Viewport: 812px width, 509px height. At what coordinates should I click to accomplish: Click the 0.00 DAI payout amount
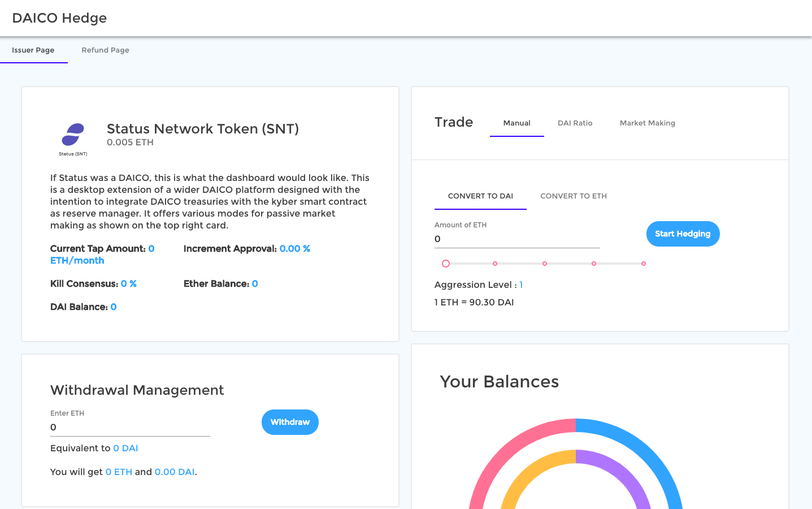(175, 472)
